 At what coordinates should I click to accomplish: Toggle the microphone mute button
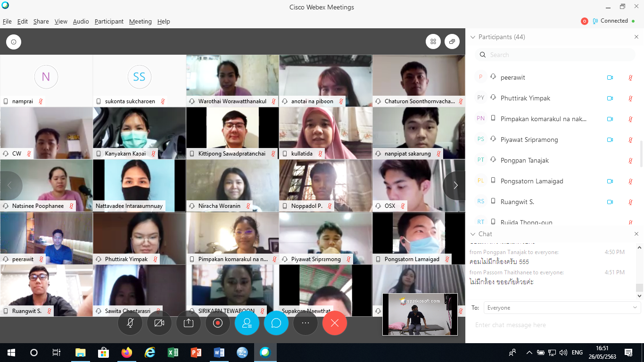click(x=130, y=323)
